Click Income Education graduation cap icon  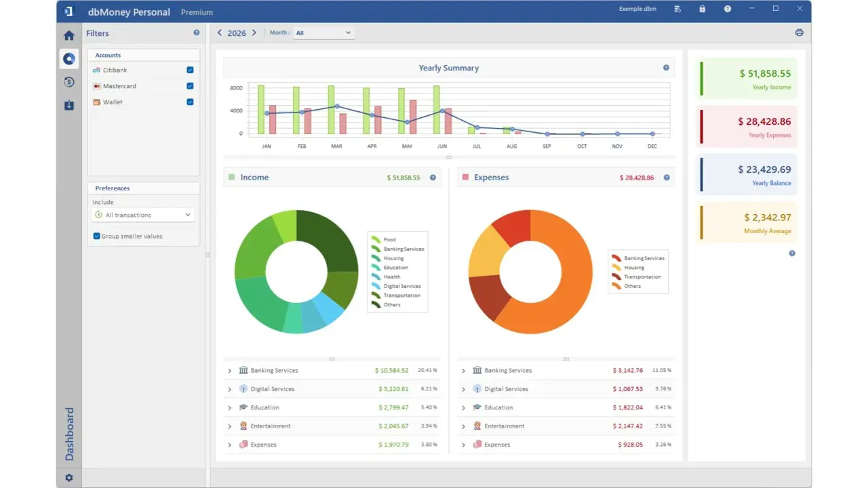[243, 407]
